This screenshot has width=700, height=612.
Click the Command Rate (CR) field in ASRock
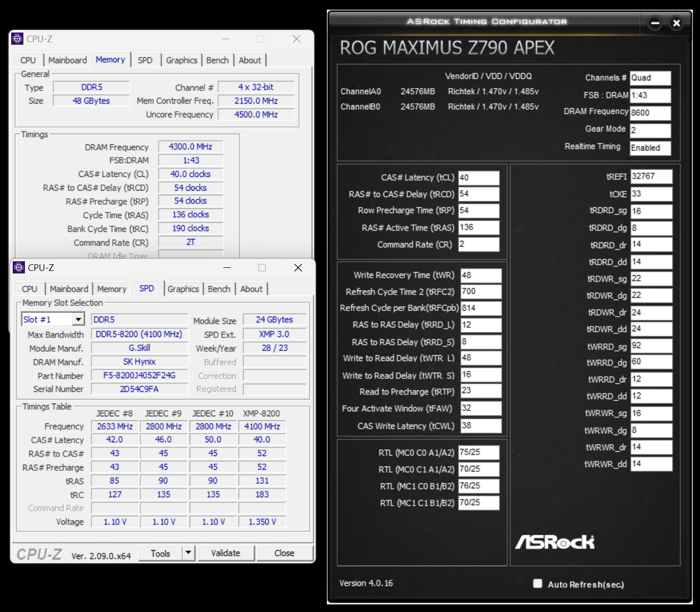[x=479, y=244]
